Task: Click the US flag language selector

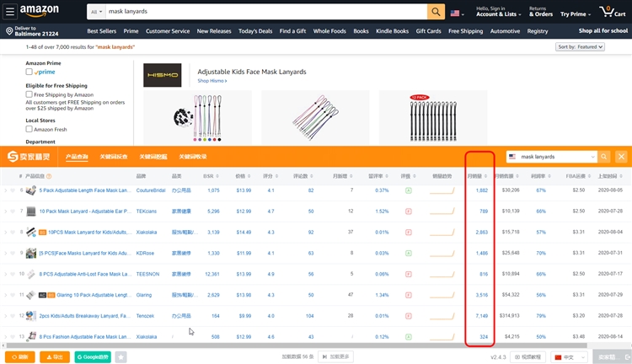Action: point(457,13)
